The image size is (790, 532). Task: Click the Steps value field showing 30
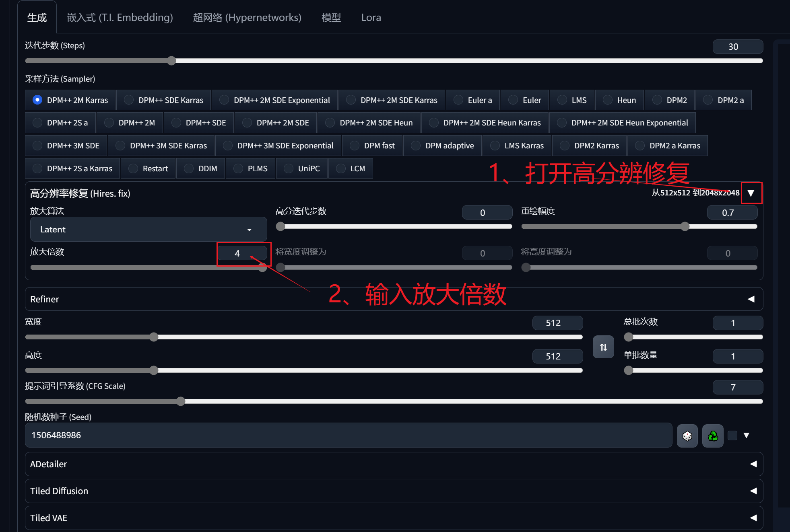click(x=738, y=47)
